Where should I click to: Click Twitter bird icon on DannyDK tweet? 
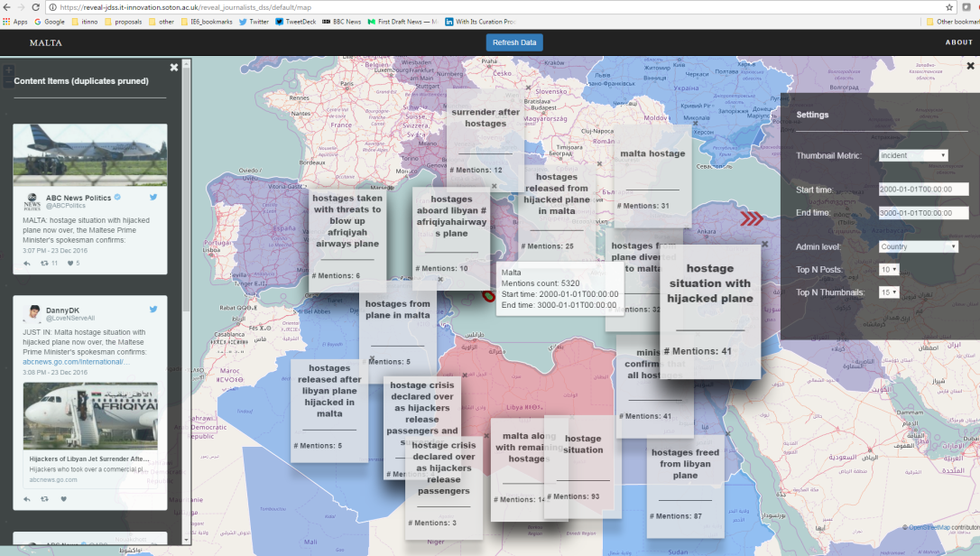[153, 310]
